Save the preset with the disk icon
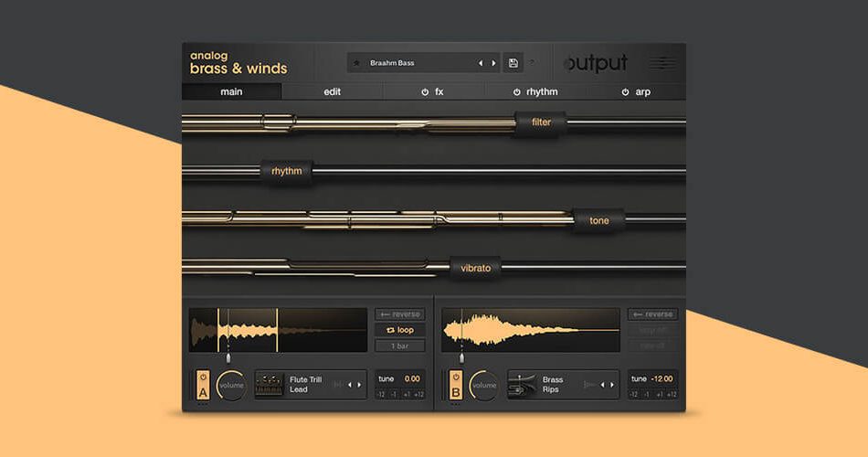Screen dimensions: 868x457 pyautogui.click(x=513, y=63)
